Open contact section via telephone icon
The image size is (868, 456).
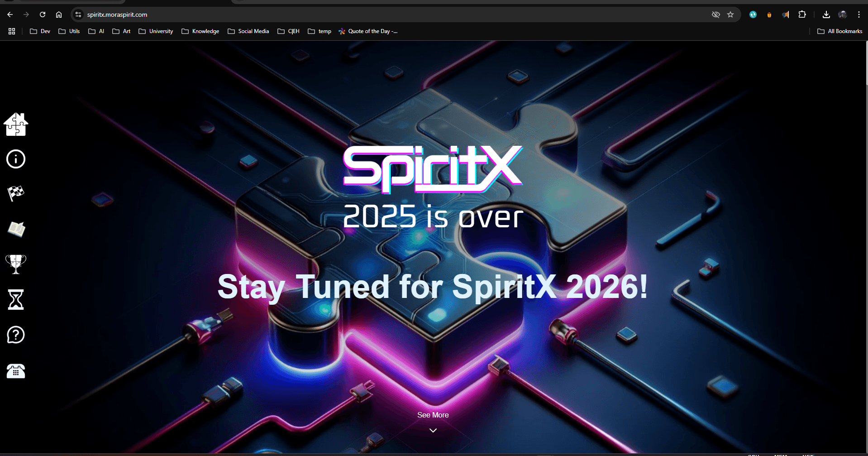pos(15,371)
